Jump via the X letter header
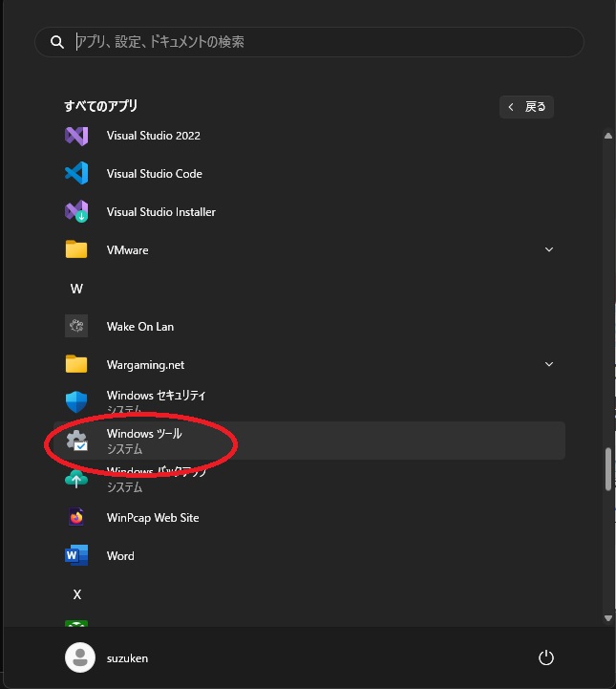Image resolution: width=616 pixels, height=689 pixels. (x=76, y=594)
